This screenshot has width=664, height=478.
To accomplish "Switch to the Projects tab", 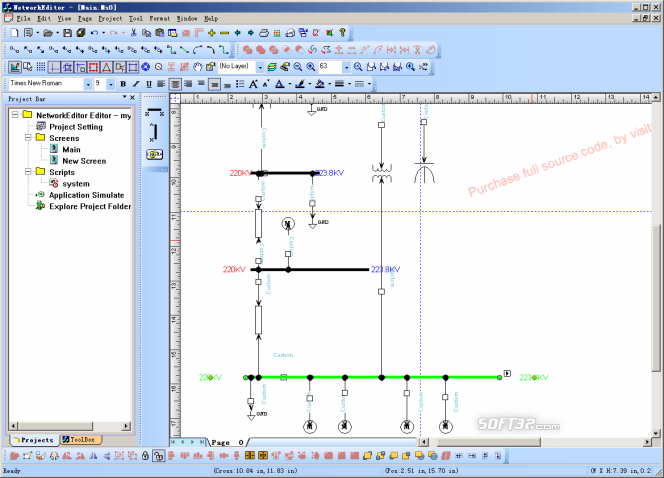I will pos(33,440).
